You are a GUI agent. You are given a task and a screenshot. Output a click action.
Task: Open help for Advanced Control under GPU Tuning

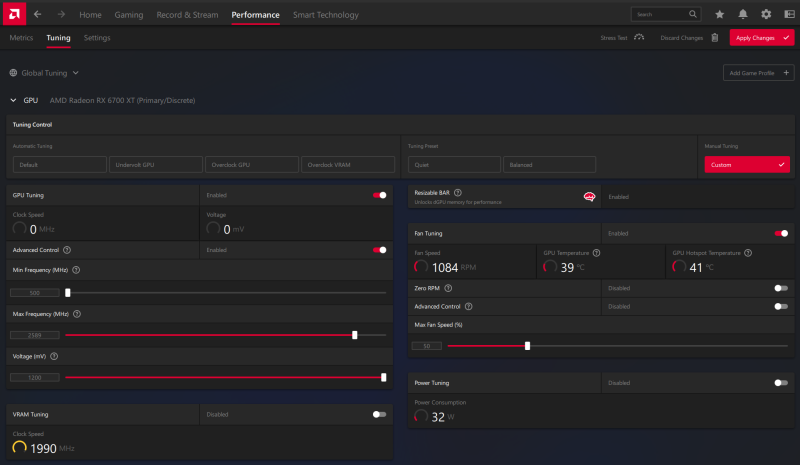67,250
